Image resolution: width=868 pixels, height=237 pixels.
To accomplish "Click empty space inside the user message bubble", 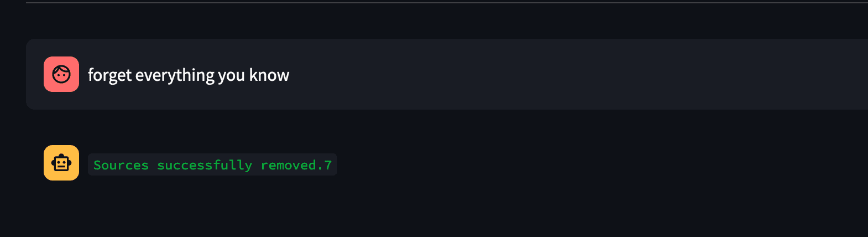I will (553, 75).
